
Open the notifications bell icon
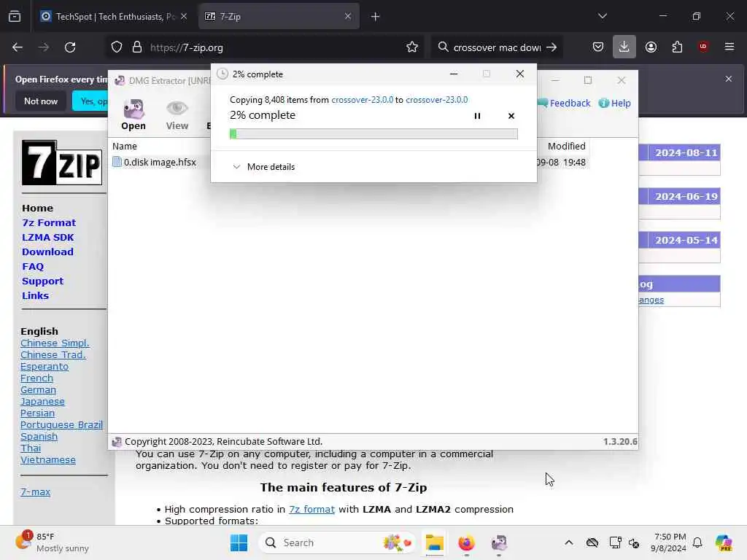pyautogui.click(x=697, y=542)
